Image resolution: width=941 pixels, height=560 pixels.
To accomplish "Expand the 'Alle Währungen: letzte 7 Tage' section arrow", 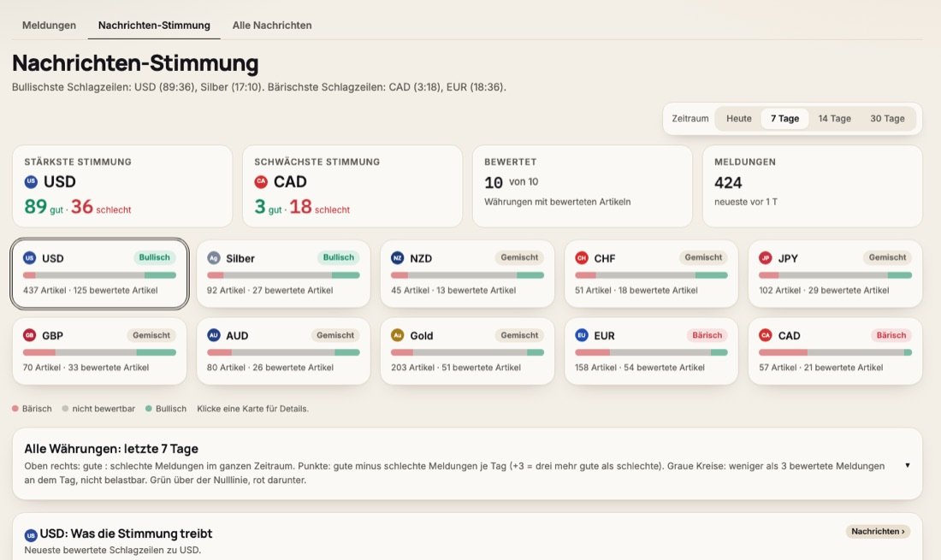I will click(908, 465).
